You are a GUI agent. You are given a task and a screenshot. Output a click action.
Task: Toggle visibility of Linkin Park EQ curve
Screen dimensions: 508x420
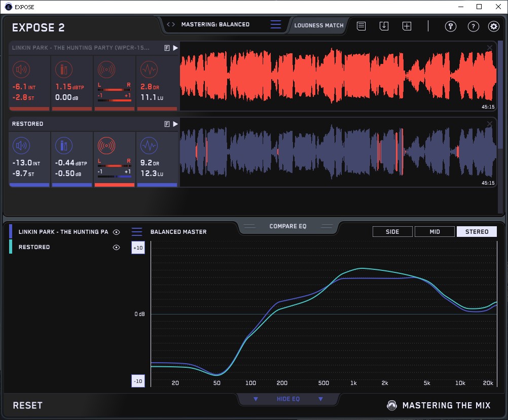click(116, 232)
